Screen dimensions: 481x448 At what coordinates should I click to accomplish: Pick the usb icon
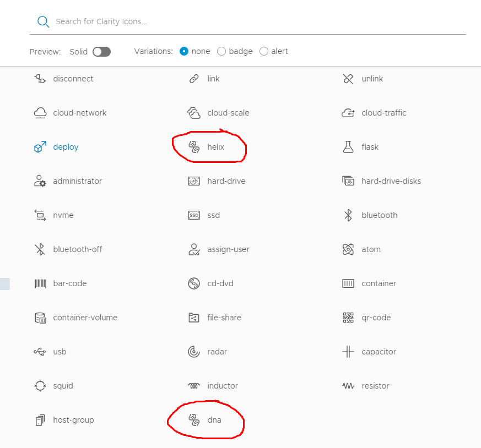click(x=40, y=352)
